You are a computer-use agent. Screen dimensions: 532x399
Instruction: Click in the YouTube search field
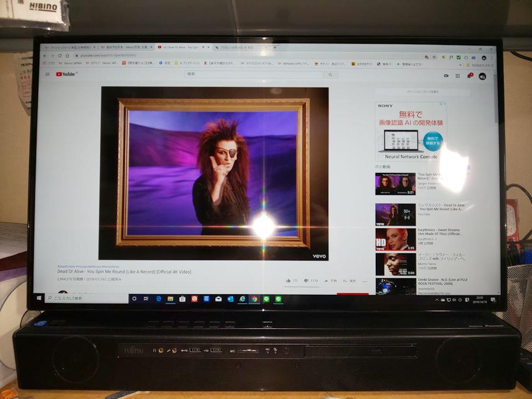254,74
